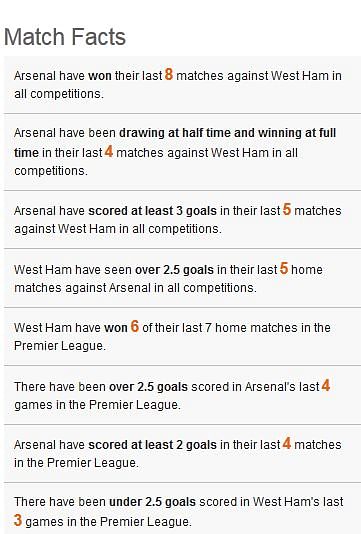The width and height of the screenshot is (361, 534).
Task: Select the scored at least 3 goals fact
Action: (x=183, y=220)
